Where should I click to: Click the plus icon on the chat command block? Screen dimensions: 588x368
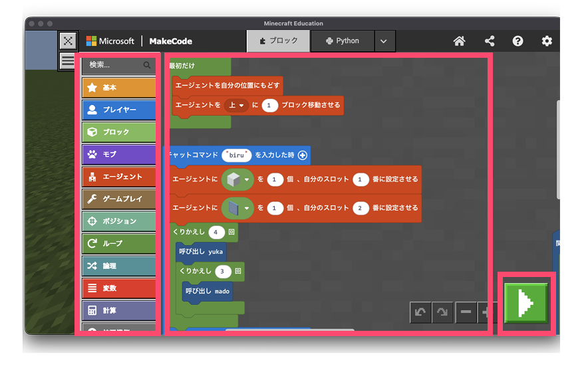click(303, 155)
